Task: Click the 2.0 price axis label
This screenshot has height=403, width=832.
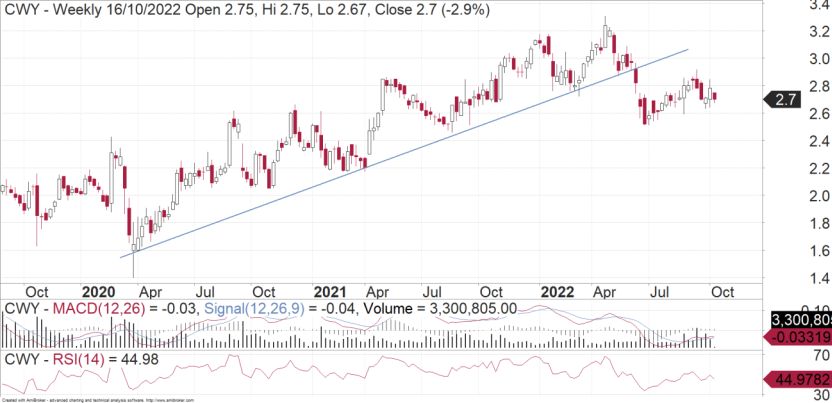Action: [819, 196]
